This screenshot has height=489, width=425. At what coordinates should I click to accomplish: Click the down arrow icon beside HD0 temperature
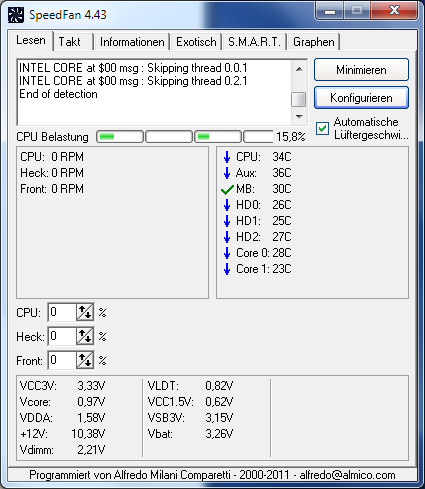(227, 205)
